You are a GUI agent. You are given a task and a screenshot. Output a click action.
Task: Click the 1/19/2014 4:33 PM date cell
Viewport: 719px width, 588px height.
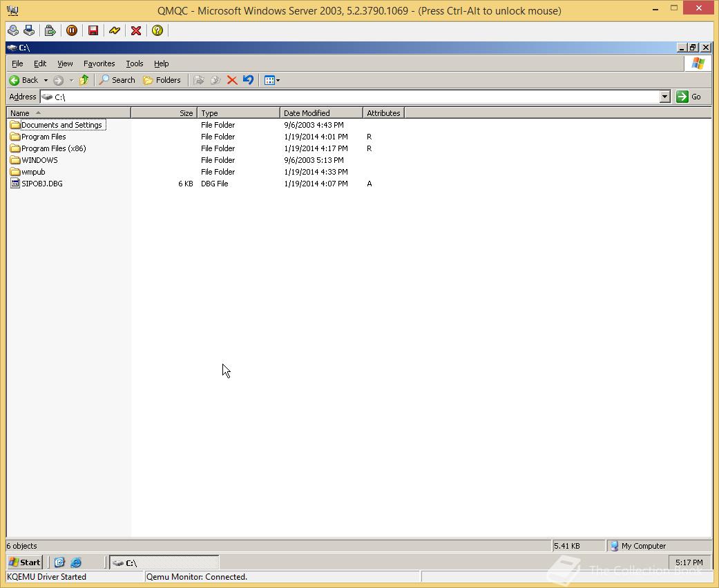point(316,172)
